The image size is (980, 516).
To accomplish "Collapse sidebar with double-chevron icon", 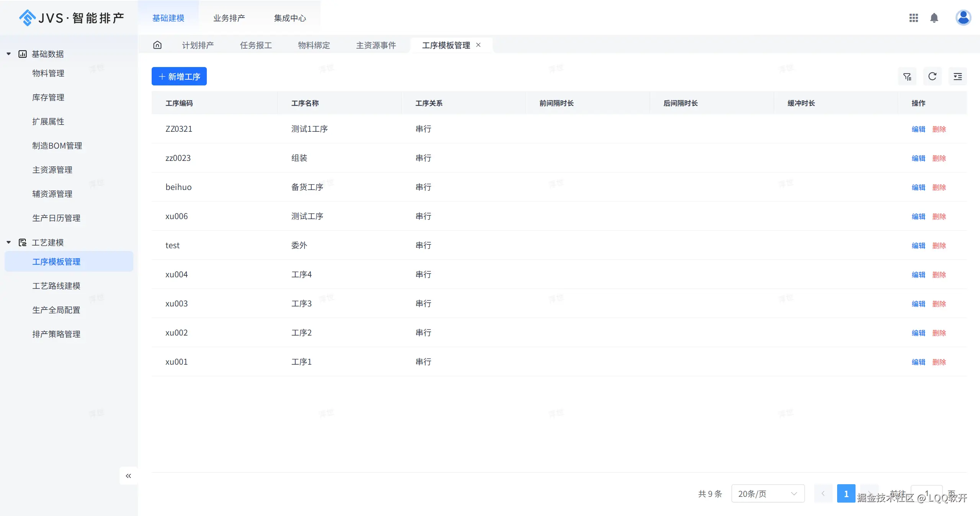I will tap(128, 476).
